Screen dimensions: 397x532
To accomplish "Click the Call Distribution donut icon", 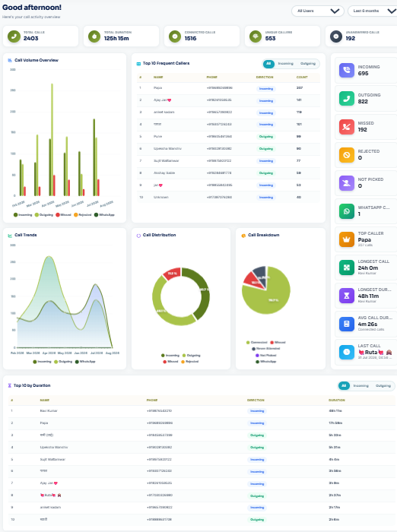I will coord(138,235).
